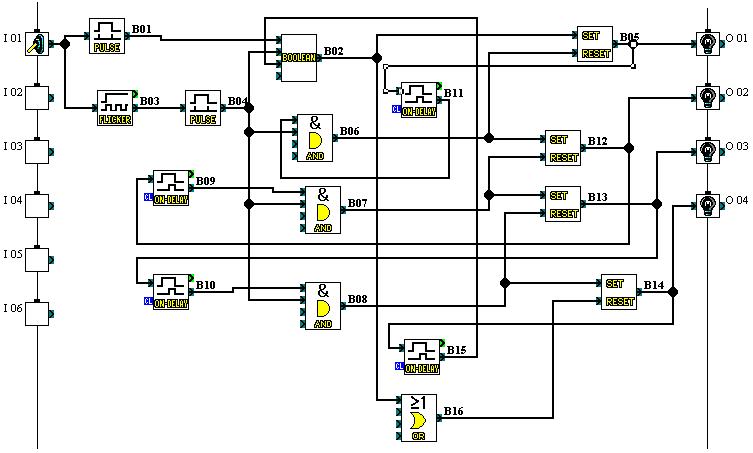The image size is (753, 453).
Task: Select the B07 AND gate block
Action: (323, 210)
